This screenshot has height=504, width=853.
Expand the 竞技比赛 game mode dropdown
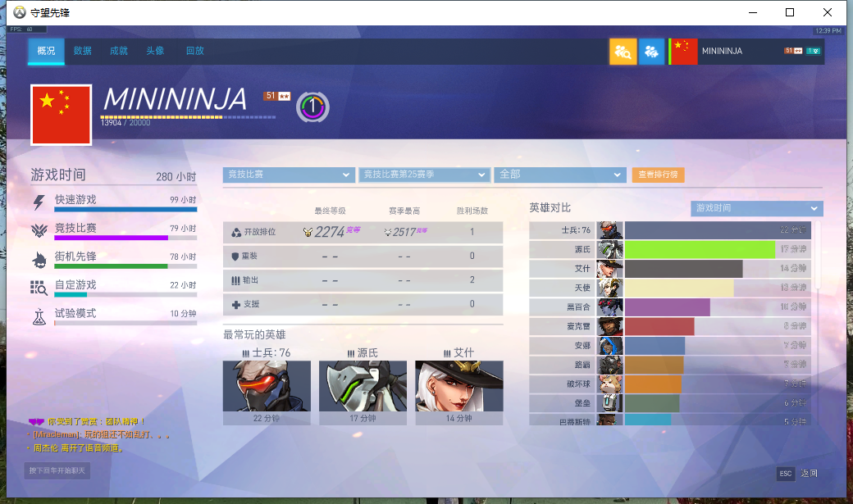pyautogui.click(x=289, y=175)
